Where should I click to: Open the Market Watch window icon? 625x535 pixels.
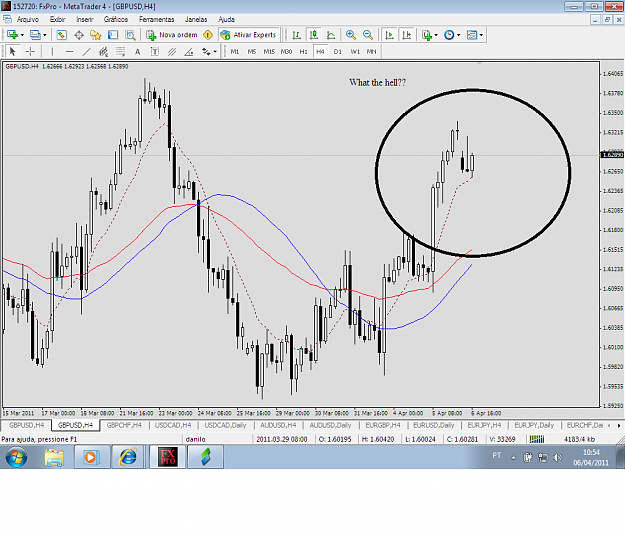pos(61,35)
